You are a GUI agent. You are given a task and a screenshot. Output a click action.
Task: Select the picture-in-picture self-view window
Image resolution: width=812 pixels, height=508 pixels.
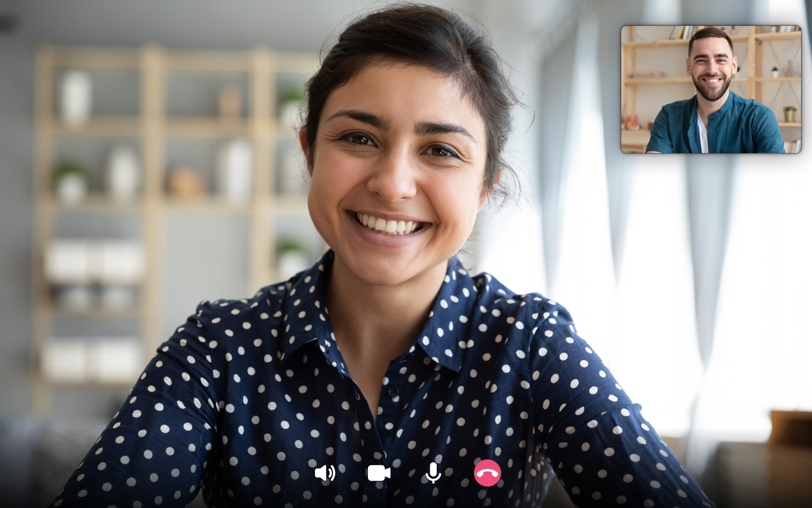click(711, 89)
